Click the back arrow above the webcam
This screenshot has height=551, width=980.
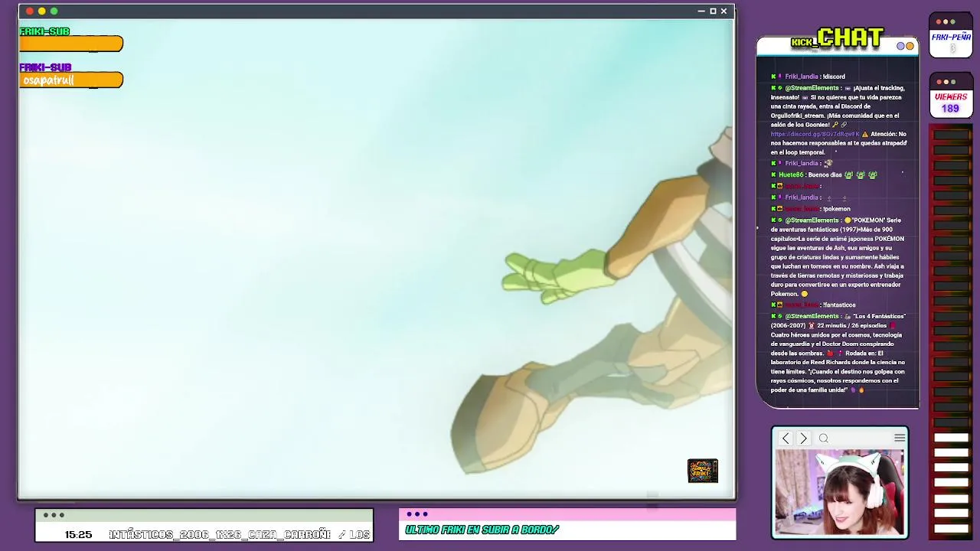click(x=786, y=439)
